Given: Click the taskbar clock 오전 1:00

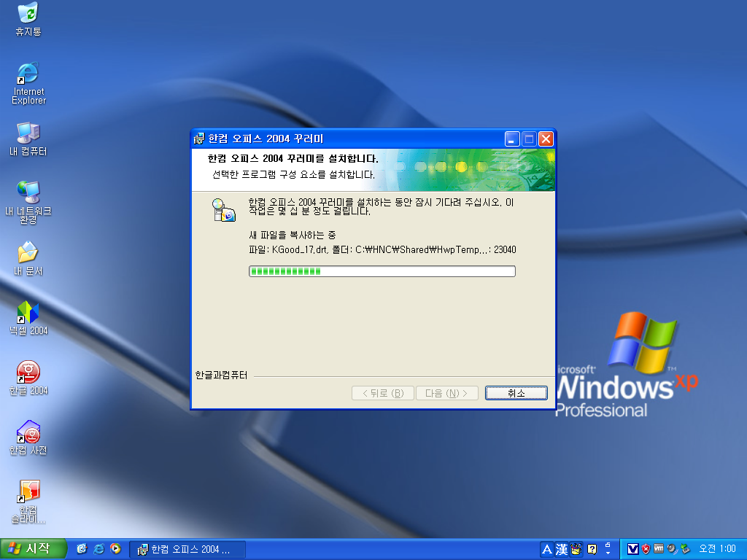Looking at the screenshot, I should point(717,549).
